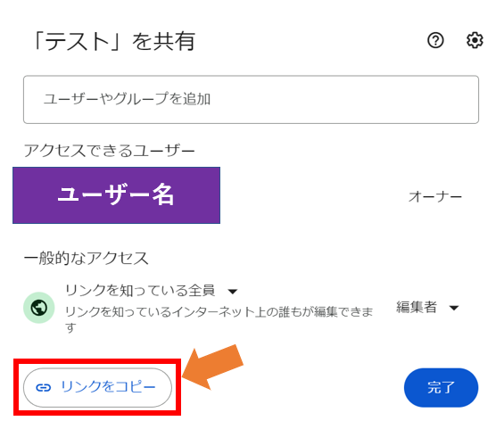Focus the ユーザーやグループを追加 input field

tap(251, 99)
